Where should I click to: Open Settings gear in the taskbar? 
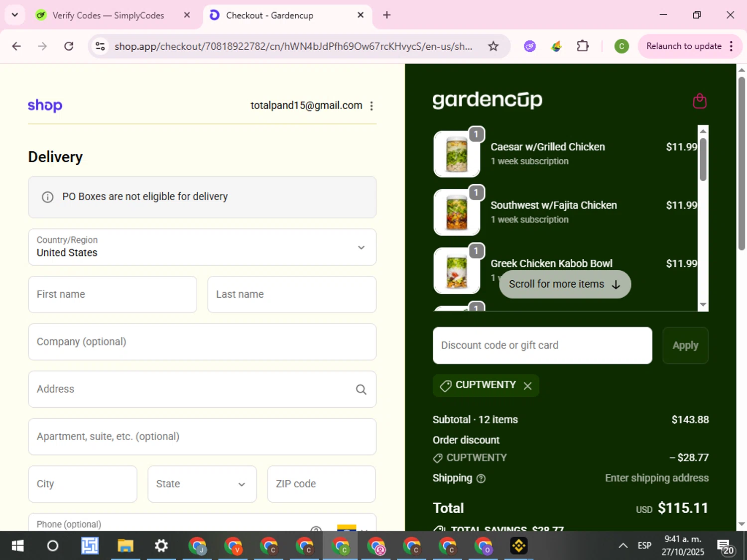(x=161, y=546)
